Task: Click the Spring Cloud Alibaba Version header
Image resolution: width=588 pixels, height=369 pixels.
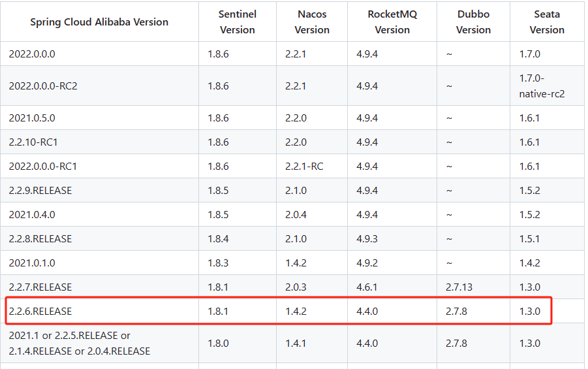Action: [99, 22]
